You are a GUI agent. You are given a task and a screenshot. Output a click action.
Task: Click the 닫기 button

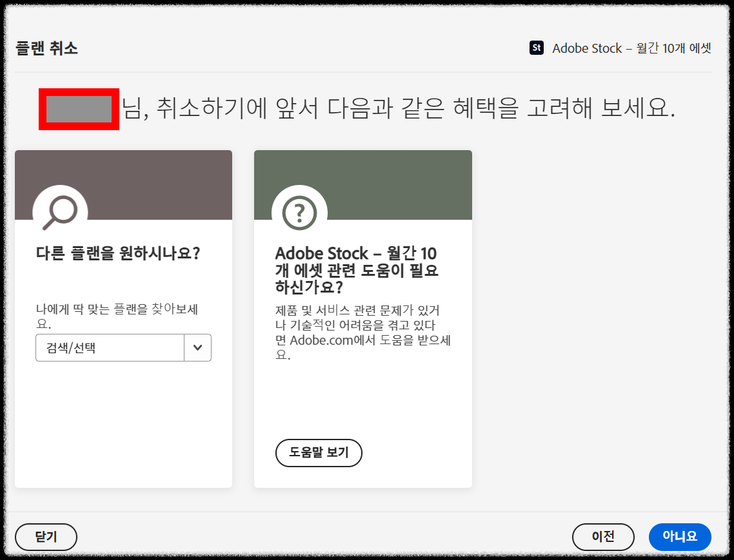tap(46, 537)
